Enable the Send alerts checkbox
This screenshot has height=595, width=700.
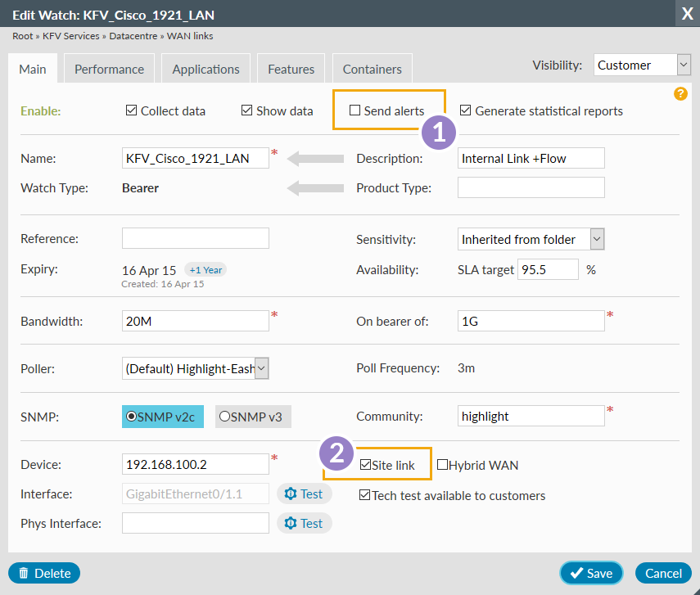(x=355, y=110)
